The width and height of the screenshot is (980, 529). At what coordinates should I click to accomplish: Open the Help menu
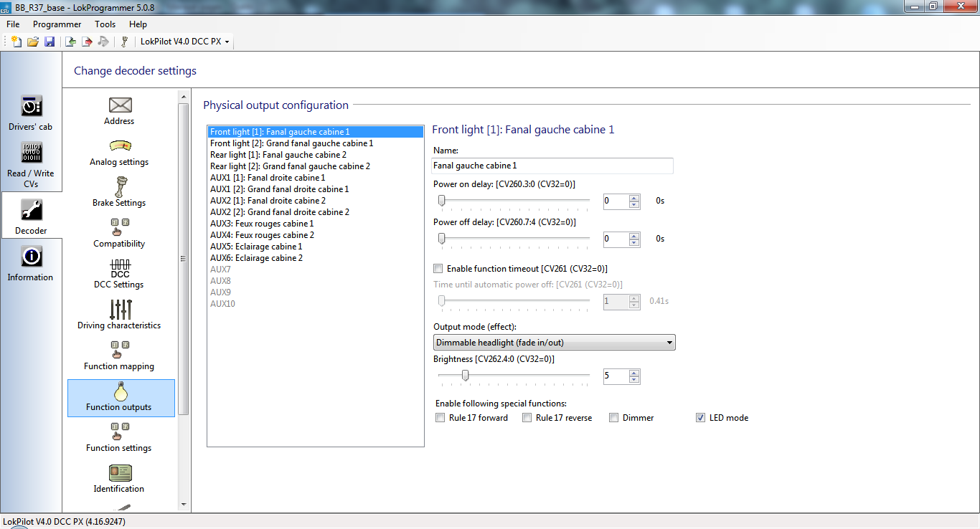pyautogui.click(x=138, y=24)
